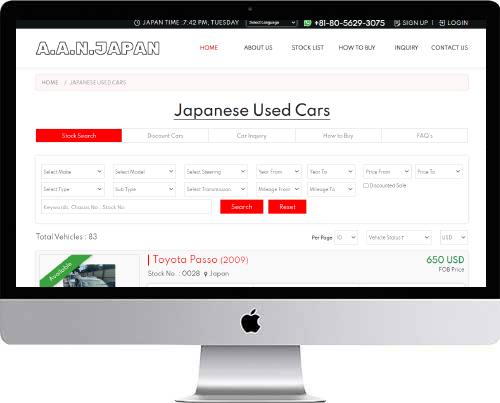Click the Sign Up icon

(397, 23)
